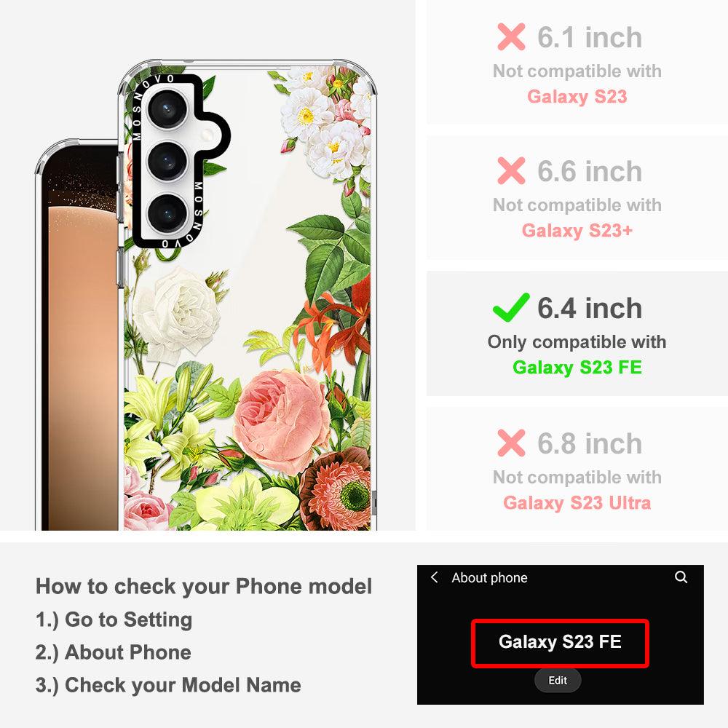Click the back arrow beside About phone
Screen dimensions: 728x728
(435, 577)
